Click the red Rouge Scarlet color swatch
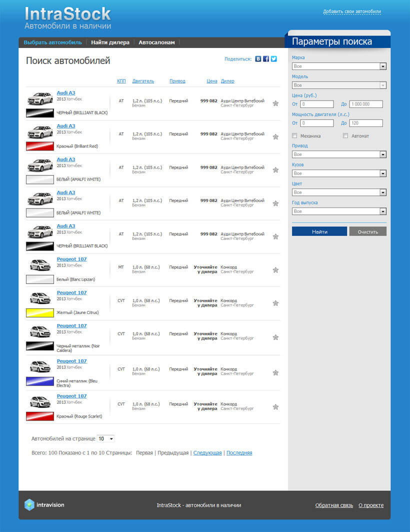Screen dimensions: 410x532 point(40,416)
